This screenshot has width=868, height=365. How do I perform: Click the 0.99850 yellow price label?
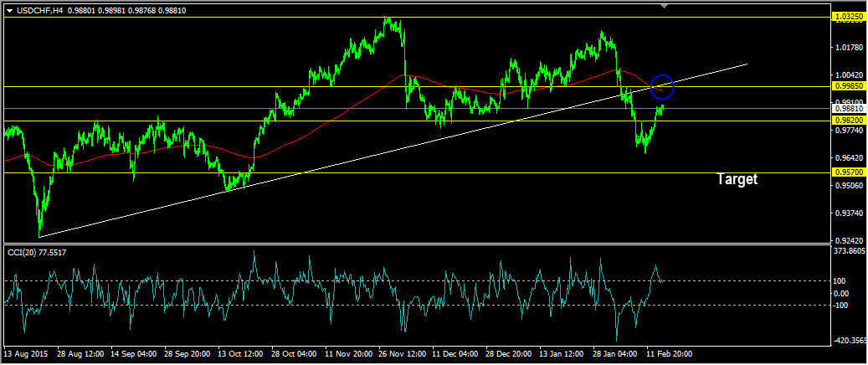click(848, 86)
